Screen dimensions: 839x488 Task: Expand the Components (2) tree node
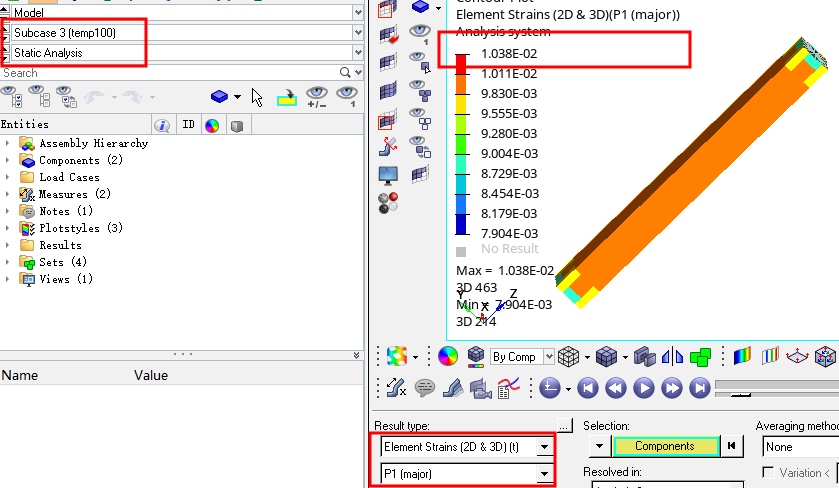coord(8,160)
